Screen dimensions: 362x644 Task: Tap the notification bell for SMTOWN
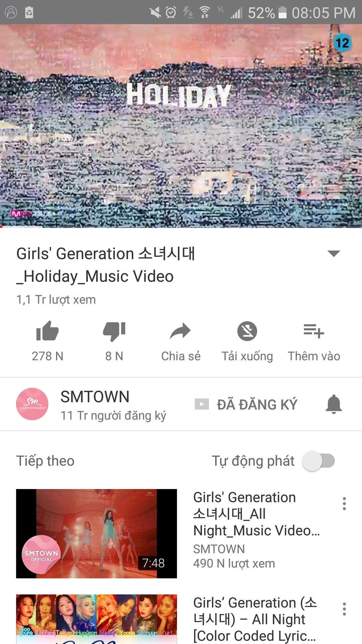(334, 404)
